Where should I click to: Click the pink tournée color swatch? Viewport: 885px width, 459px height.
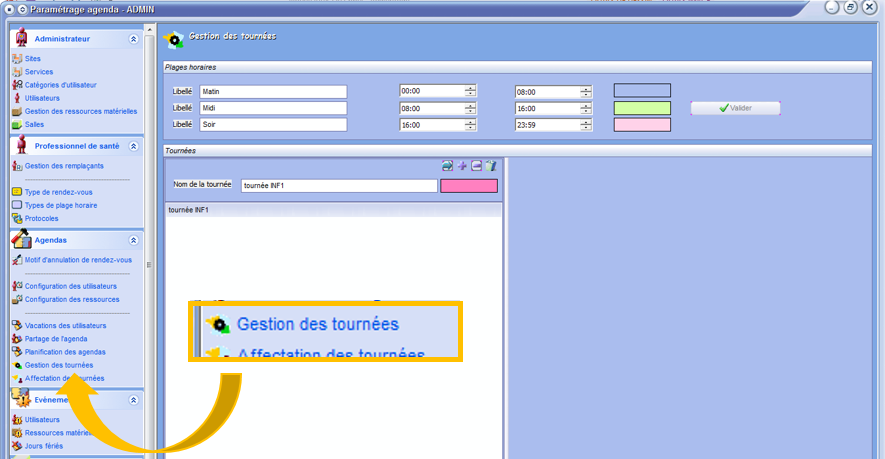[469, 186]
